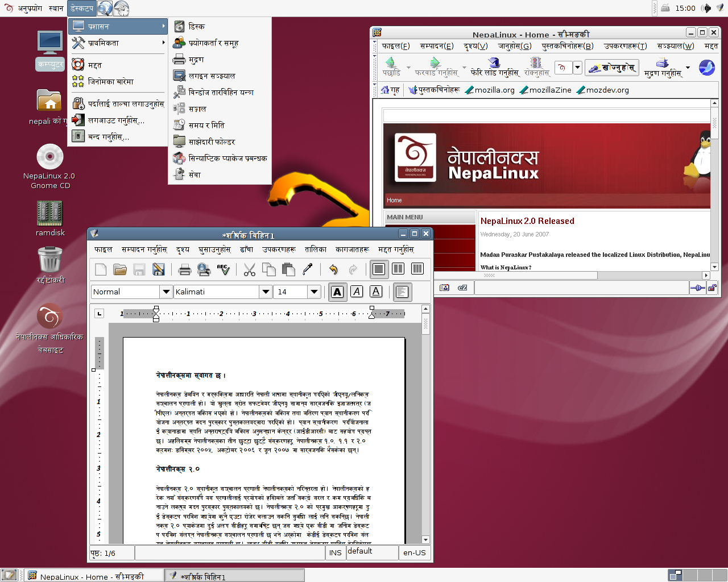Image resolution: width=728 pixels, height=582 pixels.
Task: Open the डेस्कटप menu in top panel
Action: pos(82,8)
